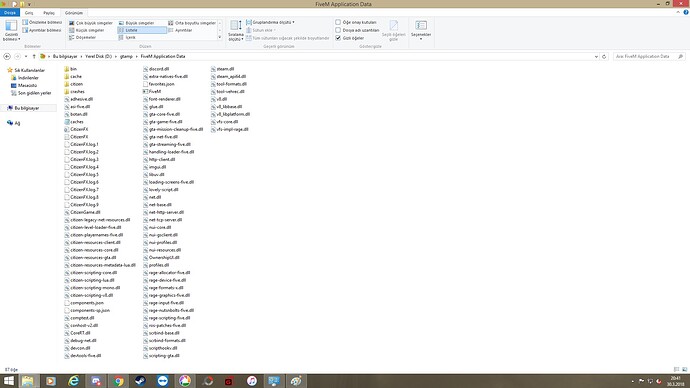690x388 pixels.
Task: Switch to the Giriş tab
Action: tap(29, 13)
